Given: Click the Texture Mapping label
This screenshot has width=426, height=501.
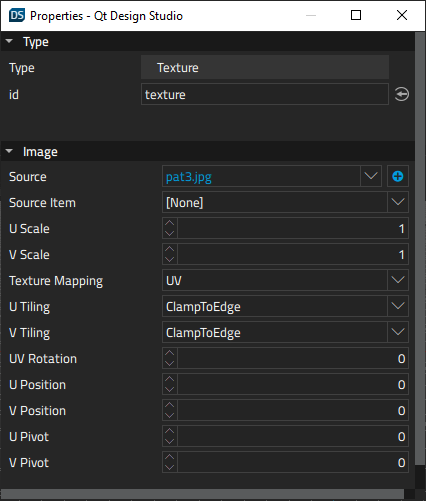Looking at the screenshot, I should (56, 281).
